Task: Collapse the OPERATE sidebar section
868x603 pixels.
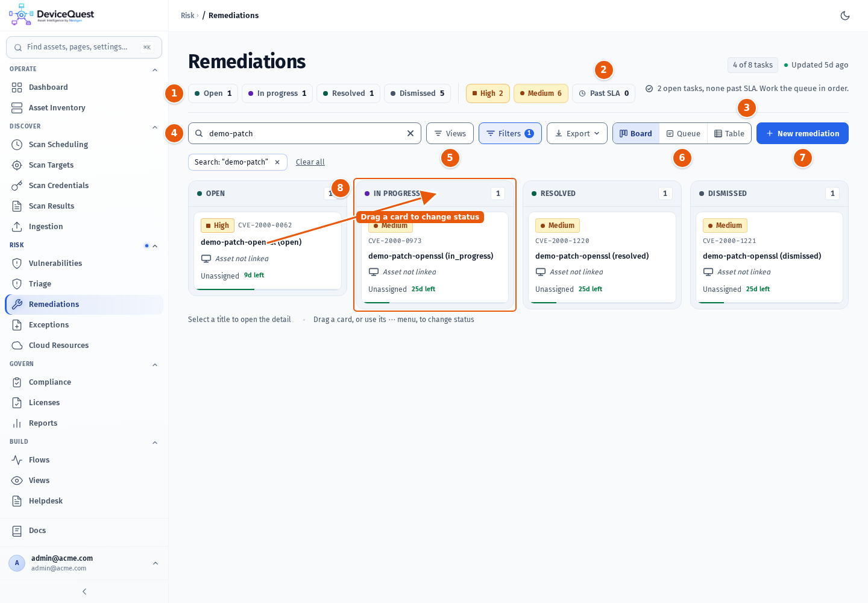Action: (x=155, y=70)
